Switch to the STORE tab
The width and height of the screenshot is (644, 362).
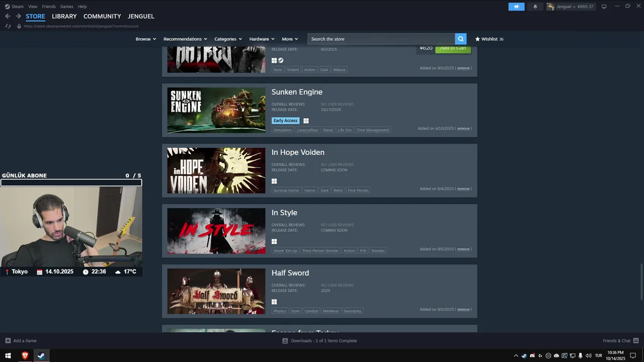[35, 16]
